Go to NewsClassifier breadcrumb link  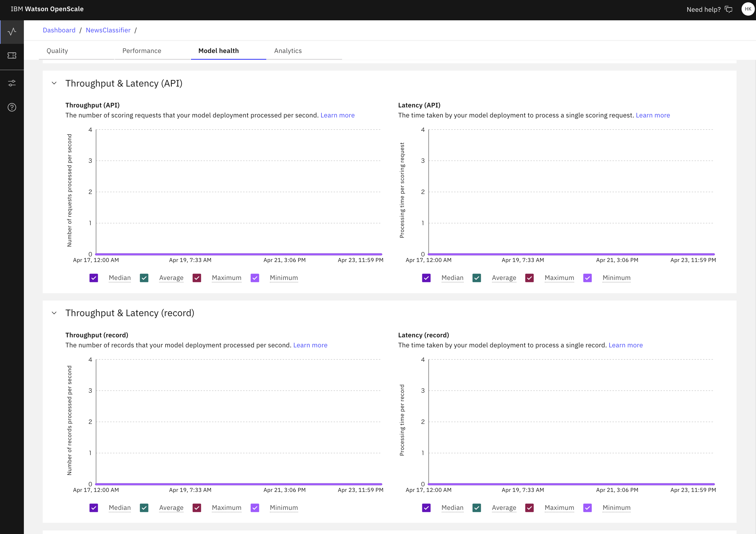(108, 30)
